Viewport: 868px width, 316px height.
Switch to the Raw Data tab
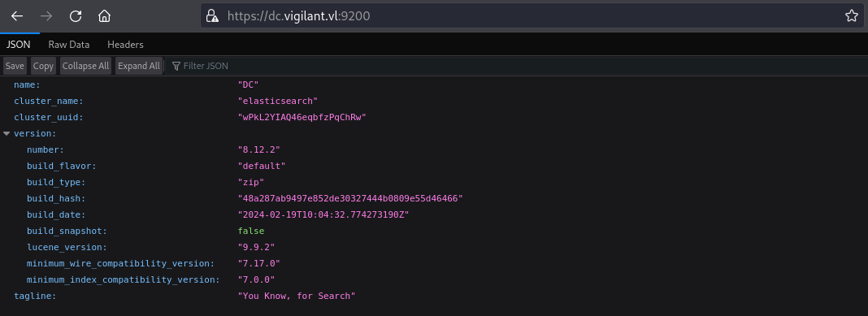pos(68,45)
